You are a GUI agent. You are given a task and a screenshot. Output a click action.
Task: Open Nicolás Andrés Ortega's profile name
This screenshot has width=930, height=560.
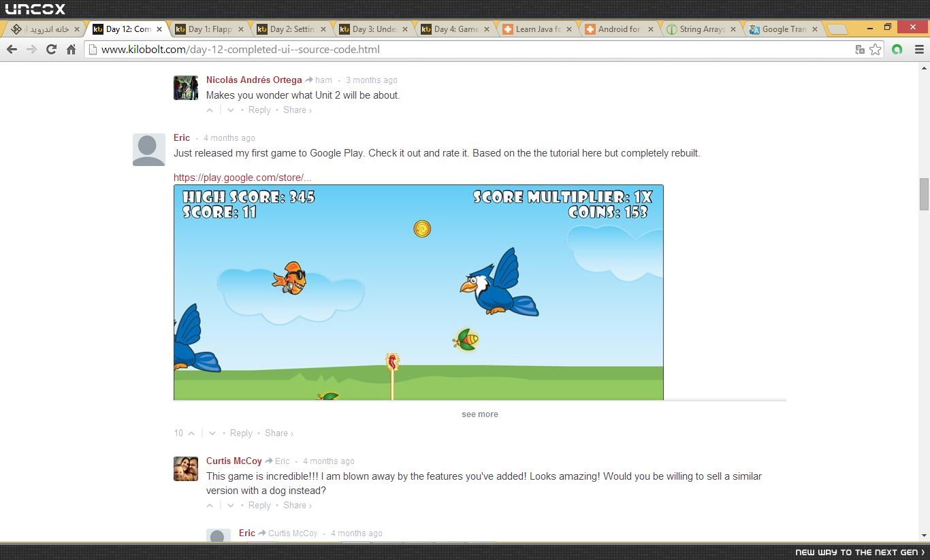click(x=254, y=80)
